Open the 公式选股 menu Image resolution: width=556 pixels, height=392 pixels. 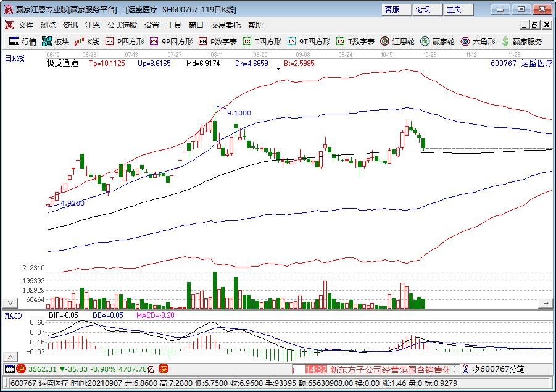[122, 25]
